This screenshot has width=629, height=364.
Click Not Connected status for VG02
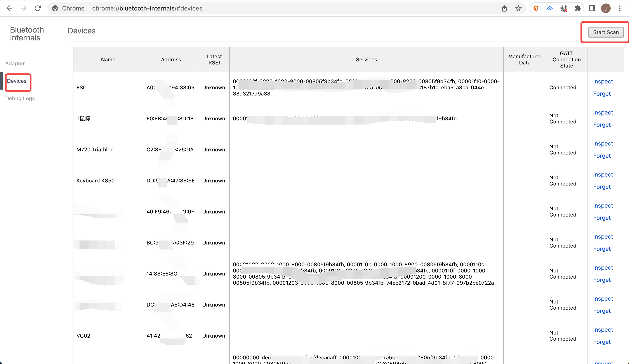click(563, 336)
